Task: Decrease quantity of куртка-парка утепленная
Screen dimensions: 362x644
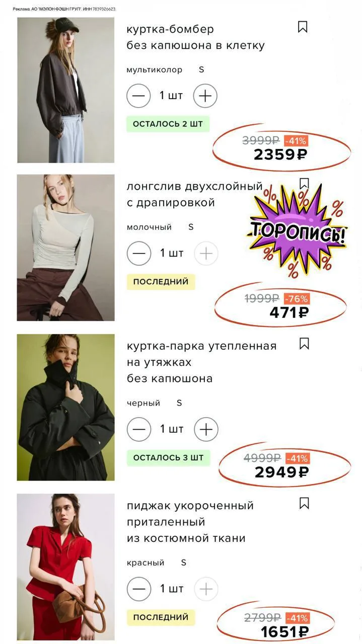Action: tap(139, 429)
